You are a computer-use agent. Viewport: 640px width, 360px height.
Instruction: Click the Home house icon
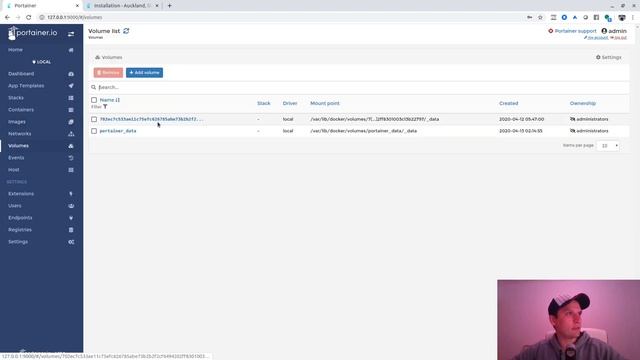pyautogui.click(x=71, y=50)
